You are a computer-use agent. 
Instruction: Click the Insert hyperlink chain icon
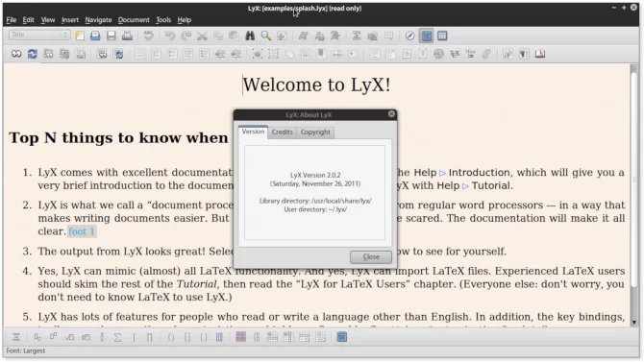point(486,54)
